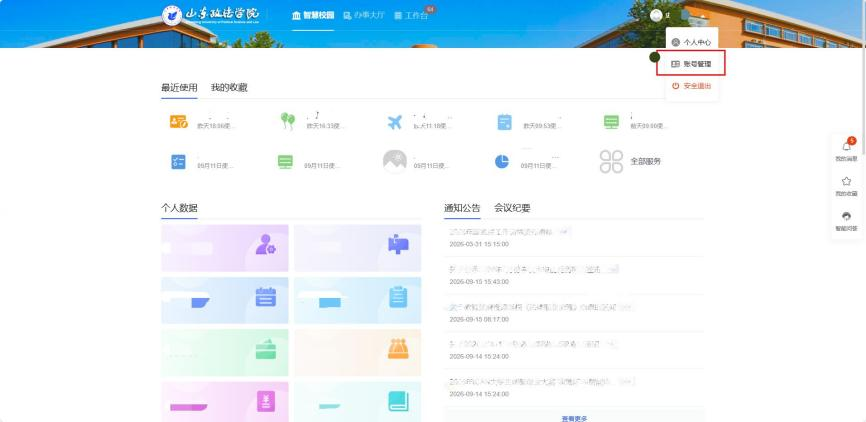Viewport: 866px width, 422px height.
Task: Switch to the 我的收藏 tab
Action: [229, 87]
